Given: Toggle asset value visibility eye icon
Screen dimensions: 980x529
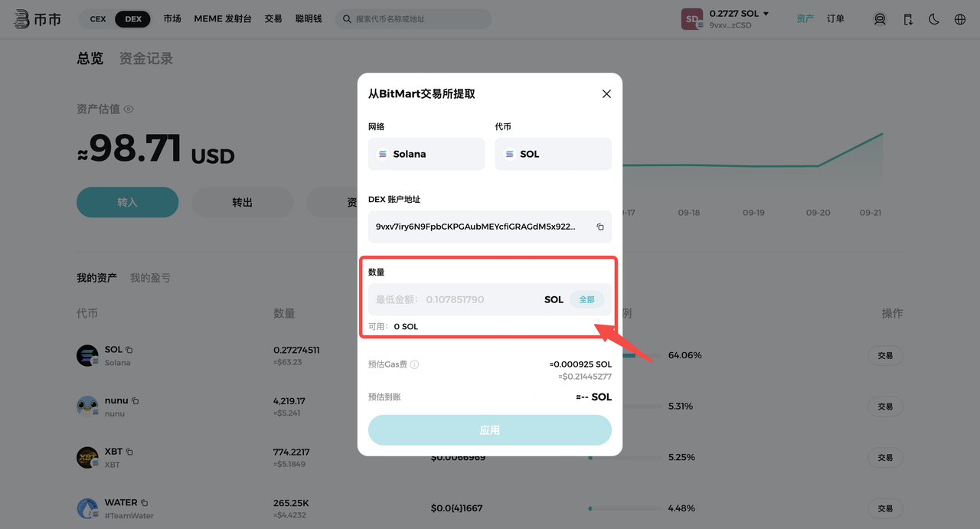Looking at the screenshot, I should pos(129,109).
